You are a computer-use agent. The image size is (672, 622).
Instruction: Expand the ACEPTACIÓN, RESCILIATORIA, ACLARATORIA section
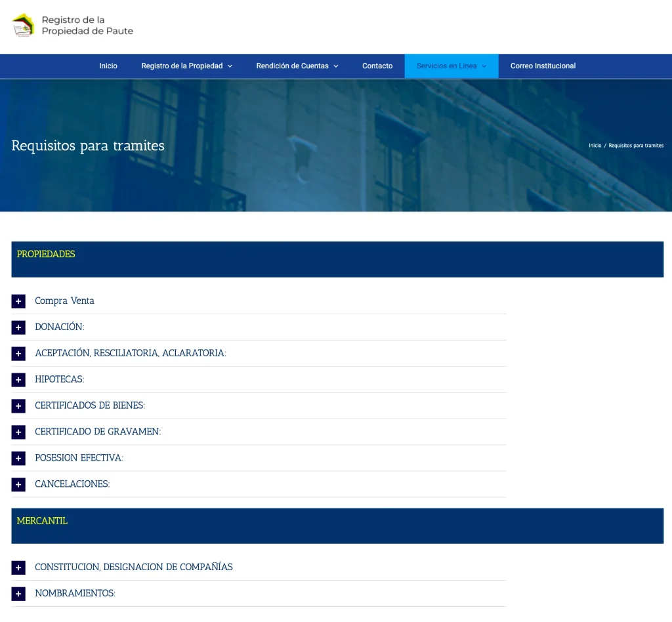[18, 353]
